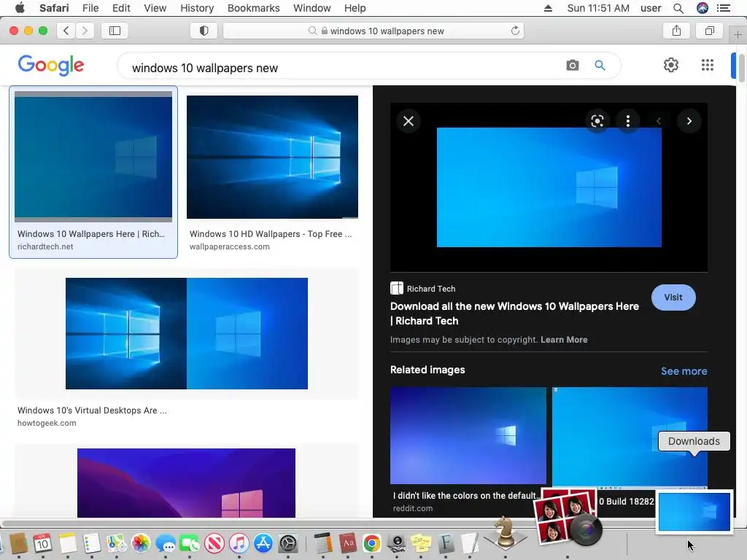Open the Window menu
747x560 pixels.
pyautogui.click(x=311, y=8)
